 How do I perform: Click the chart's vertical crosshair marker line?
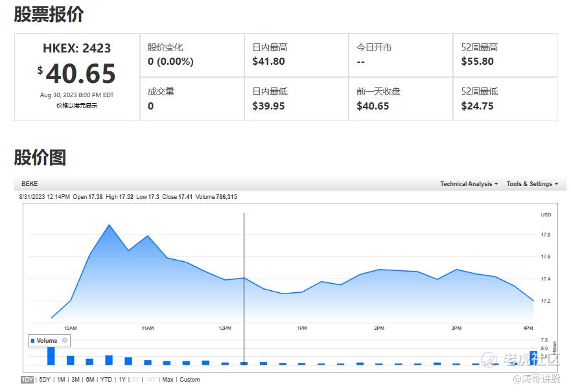coord(244,289)
